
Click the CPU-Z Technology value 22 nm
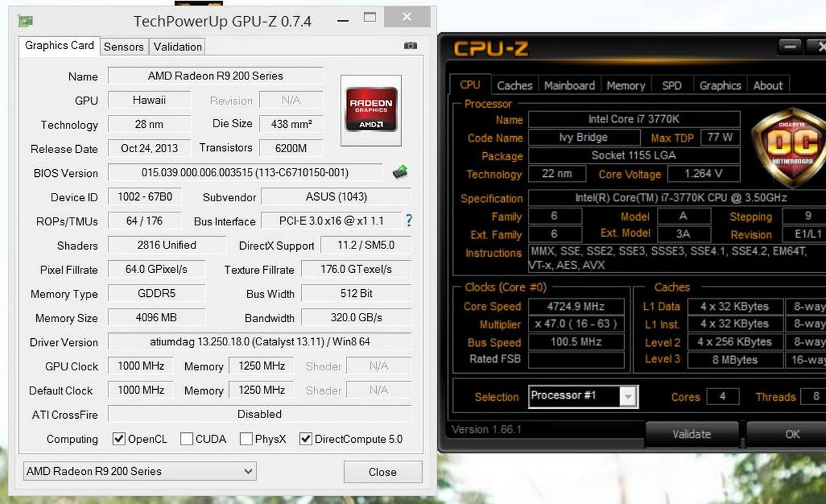tap(558, 174)
